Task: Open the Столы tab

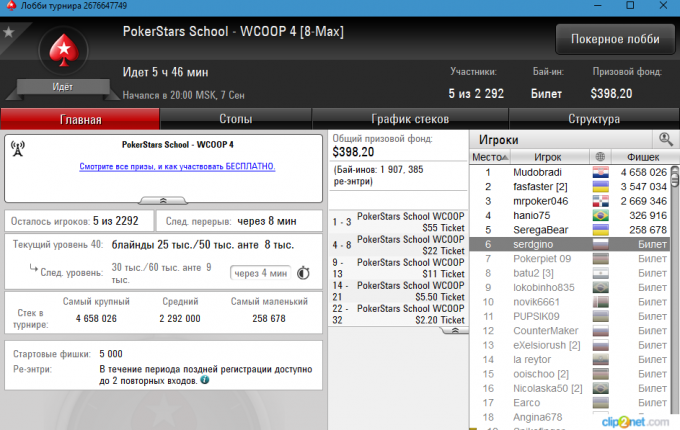Action: pyautogui.click(x=235, y=119)
